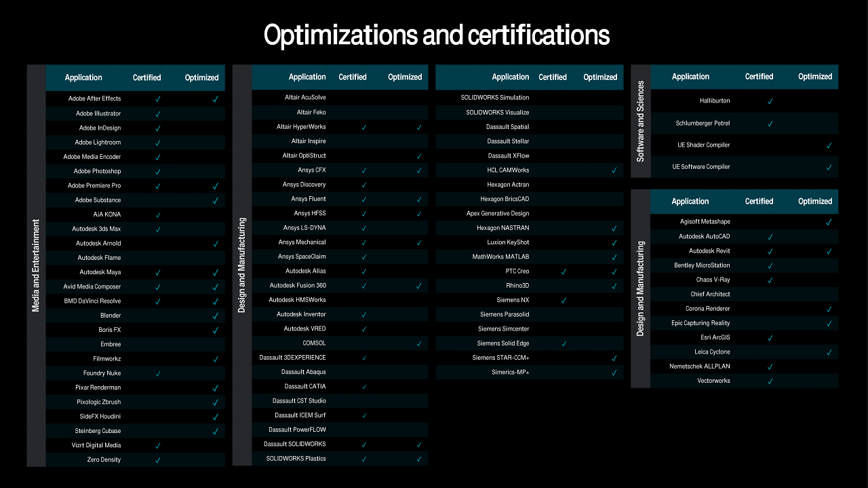Click the Certified checkmark for Dassault CATIA
This screenshot has width=868, height=488.
tap(364, 387)
